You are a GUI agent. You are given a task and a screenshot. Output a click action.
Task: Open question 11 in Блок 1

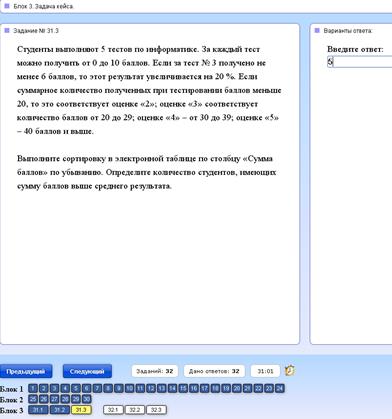coord(140,388)
